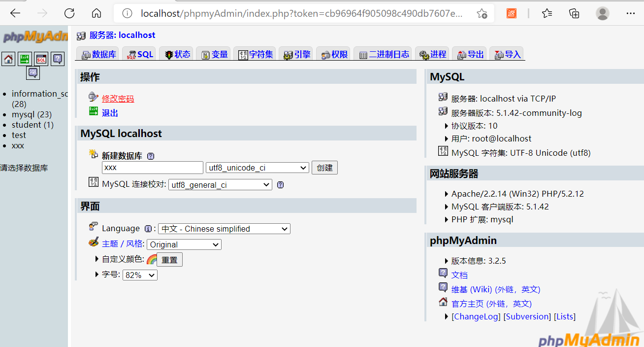The height and width of the screenshot is (347, 644).
Task: Click help icon next to 新建数据库
Action: coord(151,156)
